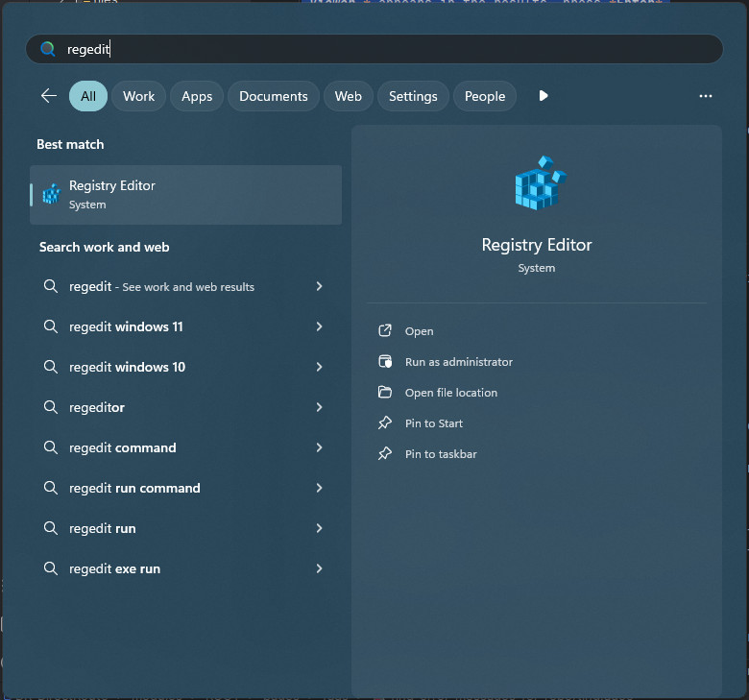Open the three-dot options menu
This screenshot has width=749, height=700.
(705, 96)
